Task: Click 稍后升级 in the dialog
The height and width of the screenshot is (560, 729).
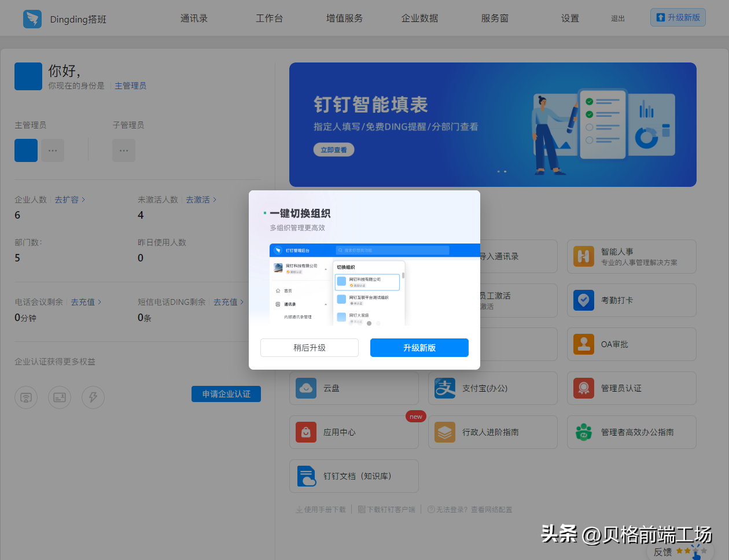Action: click(x=310, y=348)
